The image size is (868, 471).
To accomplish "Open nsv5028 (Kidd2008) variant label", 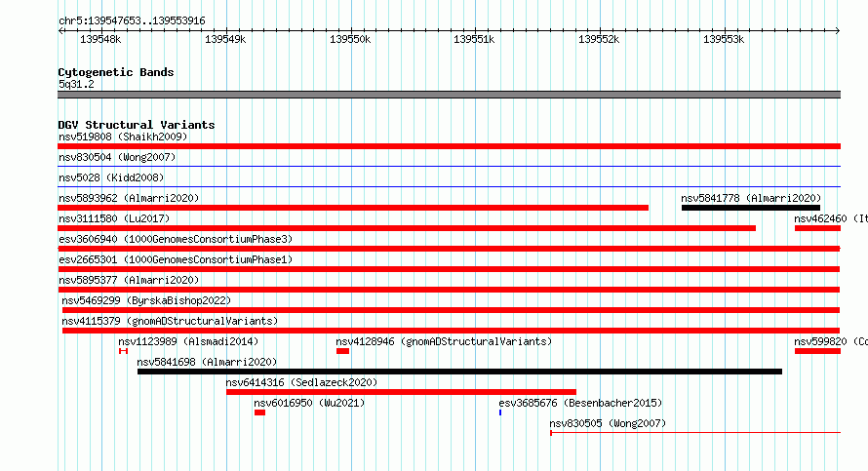I will pos(111,177).
